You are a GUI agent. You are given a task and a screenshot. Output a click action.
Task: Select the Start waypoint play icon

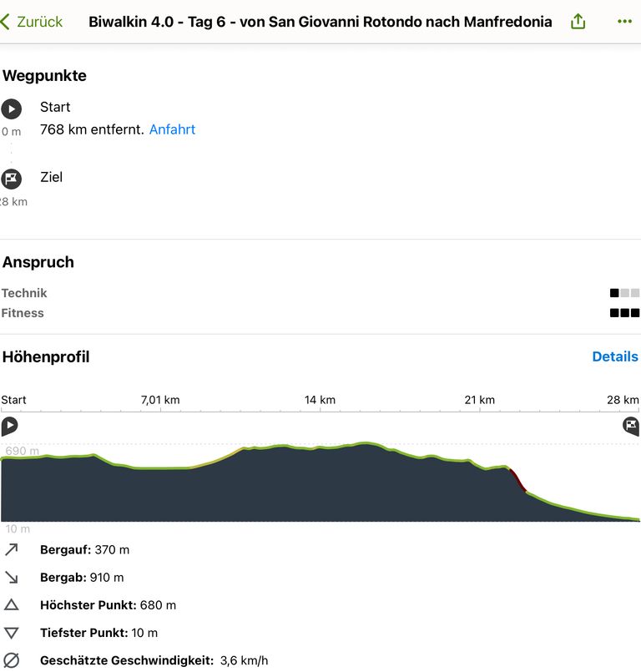click(x=11, y=109)
